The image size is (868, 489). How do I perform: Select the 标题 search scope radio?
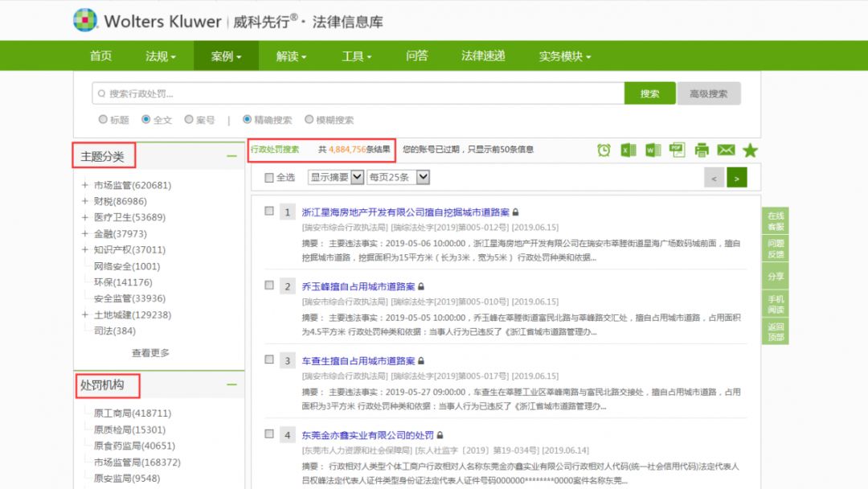103,120
